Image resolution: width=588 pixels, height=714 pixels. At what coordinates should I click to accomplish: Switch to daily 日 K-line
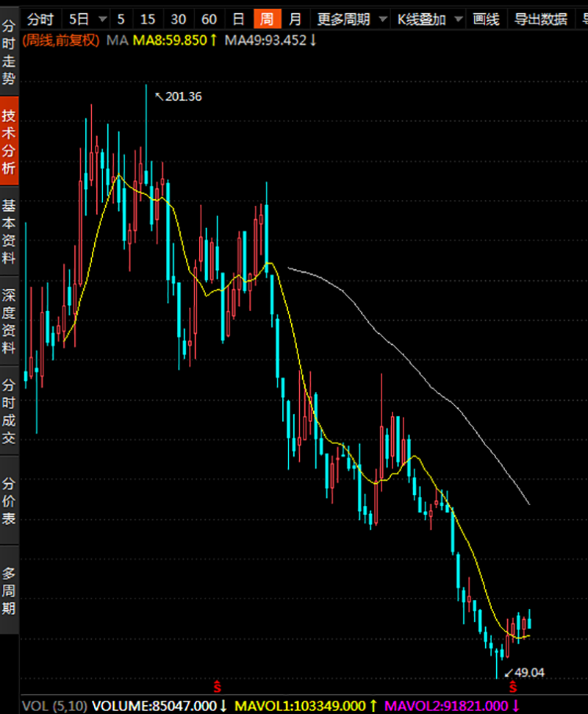(238, 19)
